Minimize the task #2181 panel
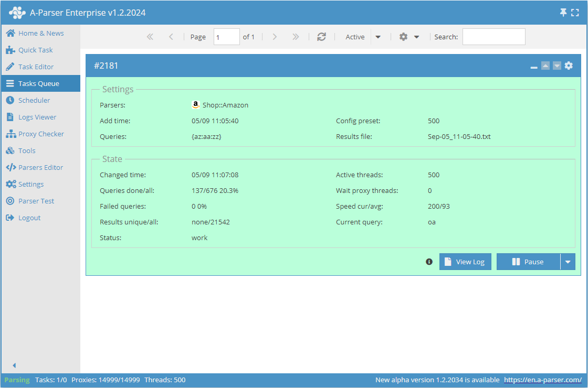The height and width of the screenshot is (388, 588). pyautogui.click(x=534, y=67)
